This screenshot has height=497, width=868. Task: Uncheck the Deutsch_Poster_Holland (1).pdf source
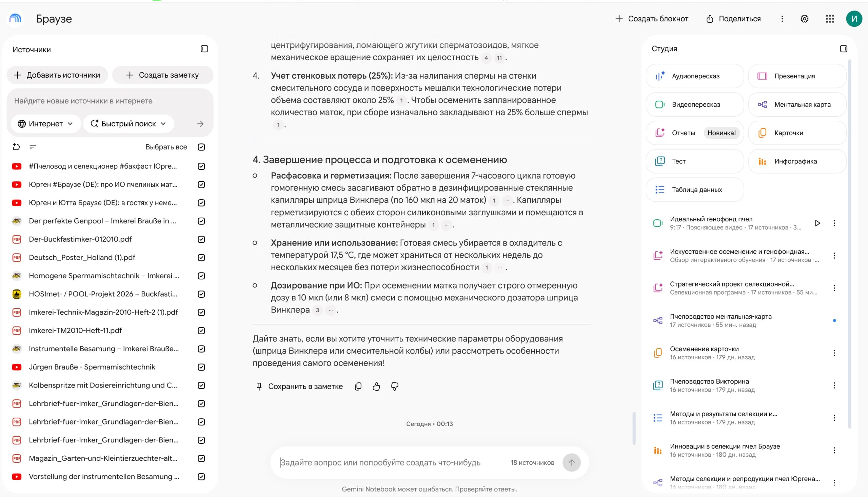pos(201,257)
